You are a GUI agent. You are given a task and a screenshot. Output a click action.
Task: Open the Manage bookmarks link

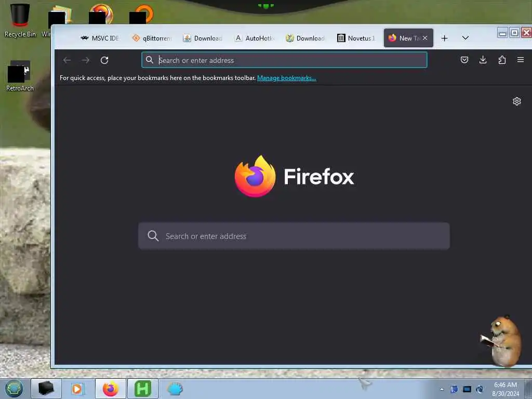click(287, 78)
